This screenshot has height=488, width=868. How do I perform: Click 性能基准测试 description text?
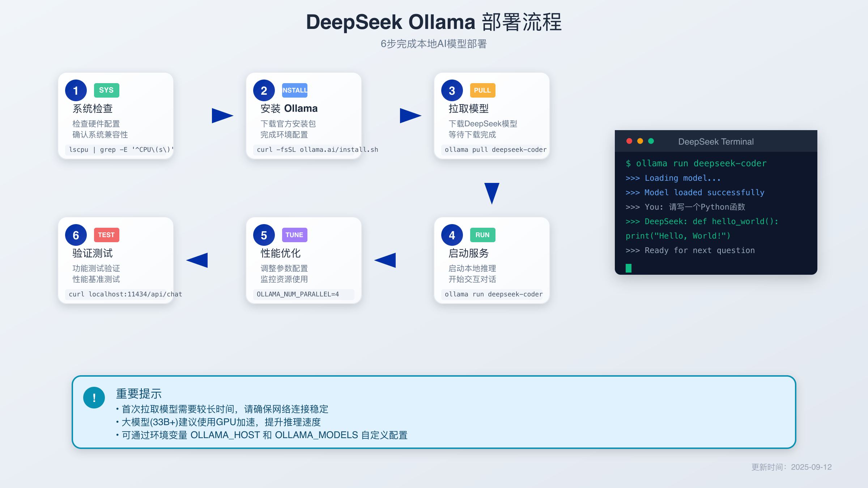point(96,279)
